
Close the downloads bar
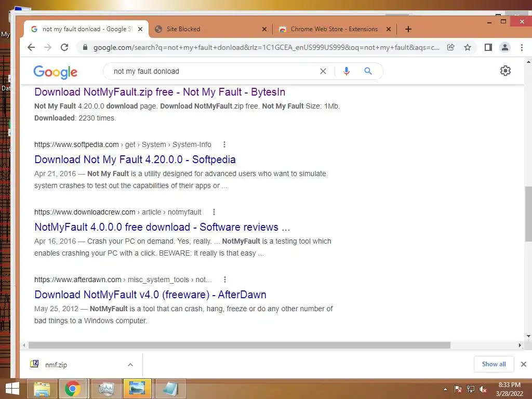coord(524,364)
